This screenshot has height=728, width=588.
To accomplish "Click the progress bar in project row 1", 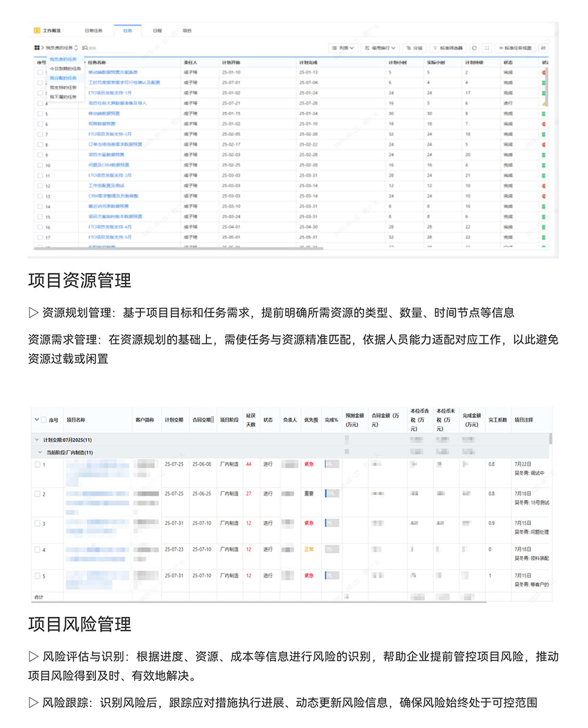I will (x=332, y=465).
